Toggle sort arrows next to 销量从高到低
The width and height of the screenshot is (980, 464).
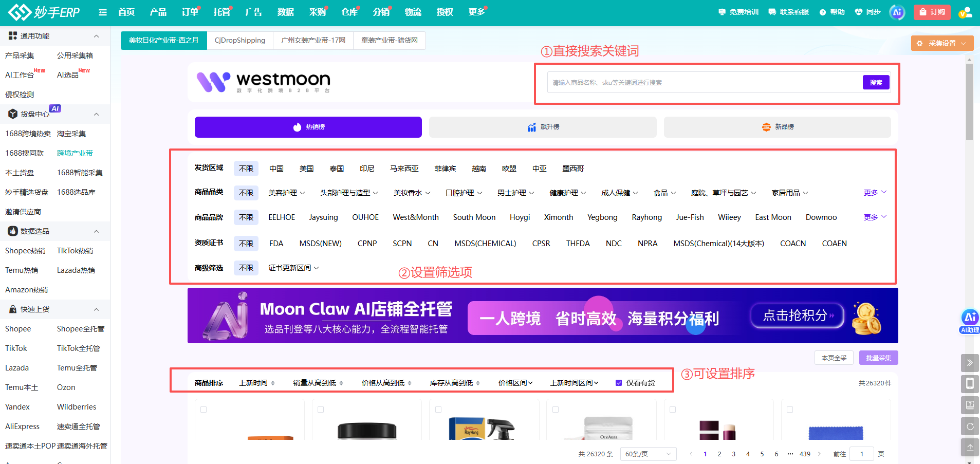[341, 383]
